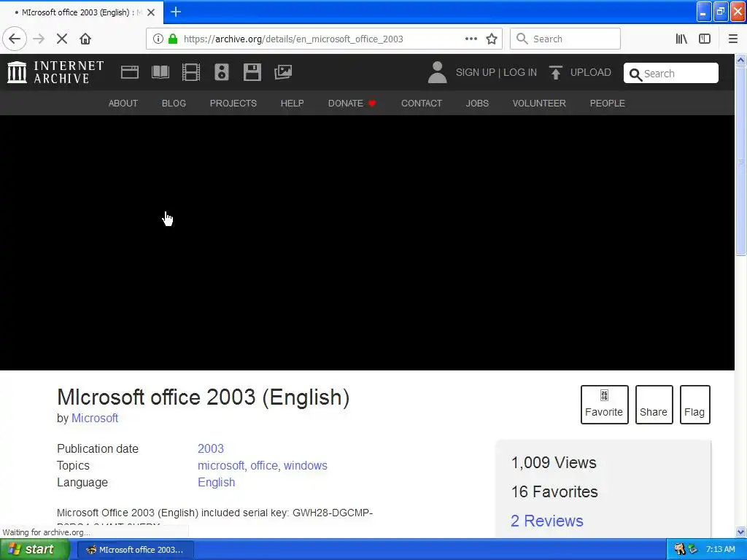The image size is (747, 560).
Task: Click LOG IN link
Action: [520, 72]
